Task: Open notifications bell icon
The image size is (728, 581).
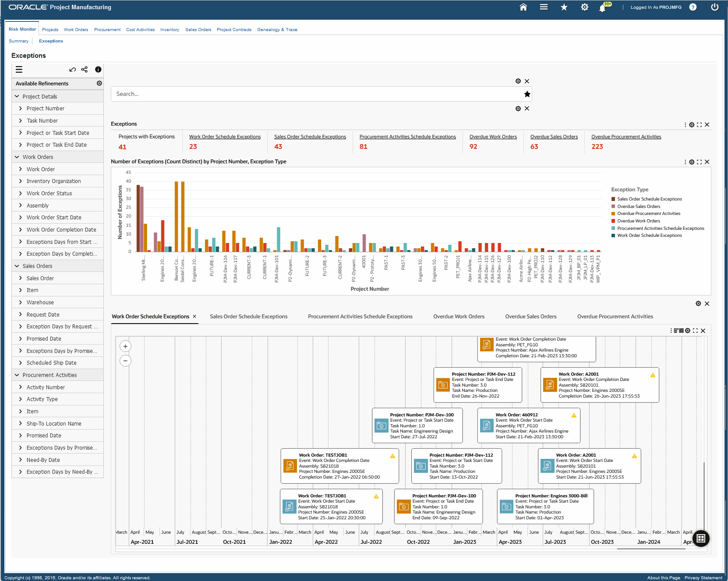Action: point(603,8)
